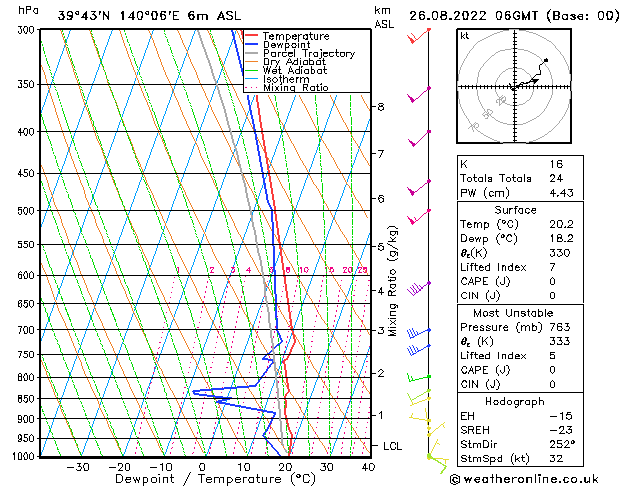Viewport: 629px width, 486px height.
Task: Click the red wind barb at 300 hPa
Action: 418,36
